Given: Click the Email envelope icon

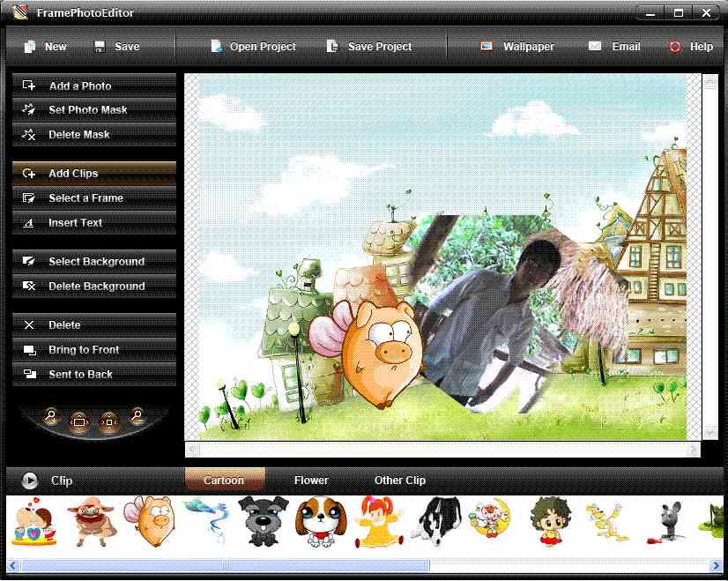Looking at the screenshot, I should 595,47.
